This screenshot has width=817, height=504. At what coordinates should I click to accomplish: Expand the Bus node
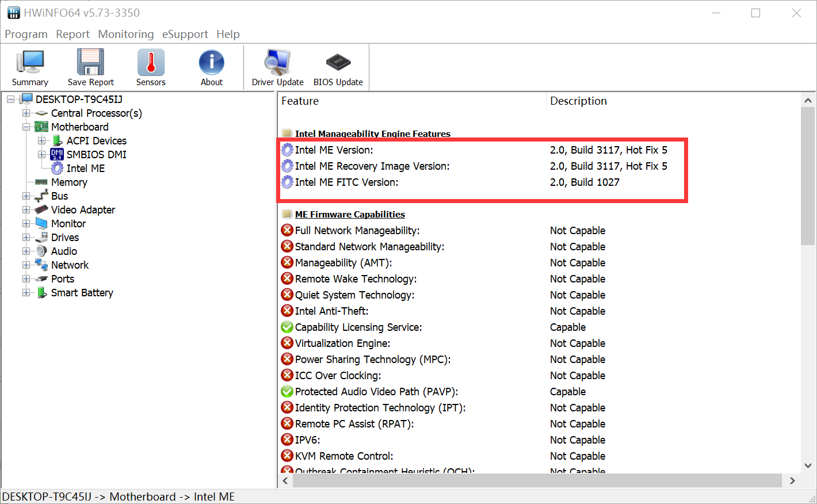(x=26, y=196)
